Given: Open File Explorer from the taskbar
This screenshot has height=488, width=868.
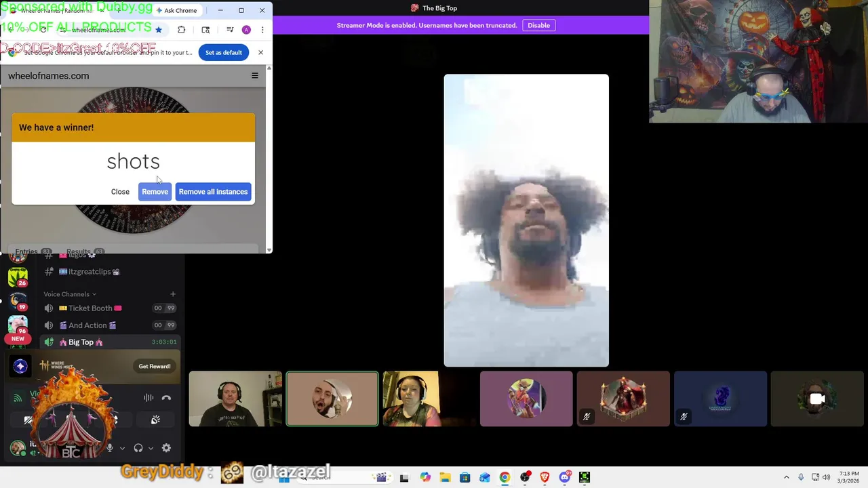Looking at the screenshot, I should coord(445,478).
